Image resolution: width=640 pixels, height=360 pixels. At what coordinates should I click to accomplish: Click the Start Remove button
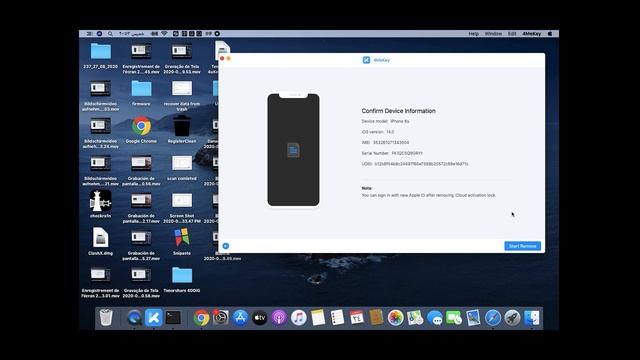522,246
